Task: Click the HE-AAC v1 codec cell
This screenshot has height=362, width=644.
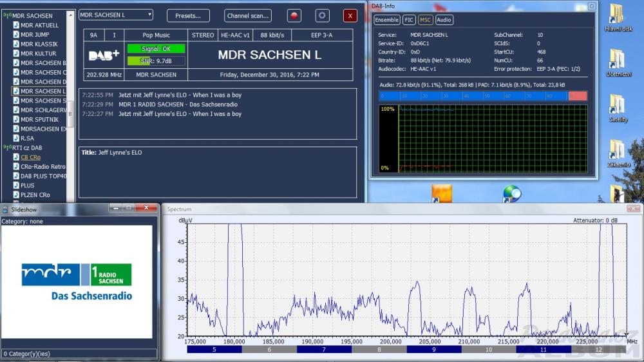Action: (235, 35)
